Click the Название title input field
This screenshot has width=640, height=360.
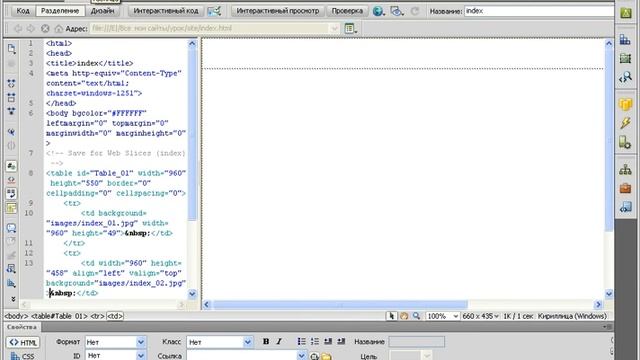click(539, 11)
